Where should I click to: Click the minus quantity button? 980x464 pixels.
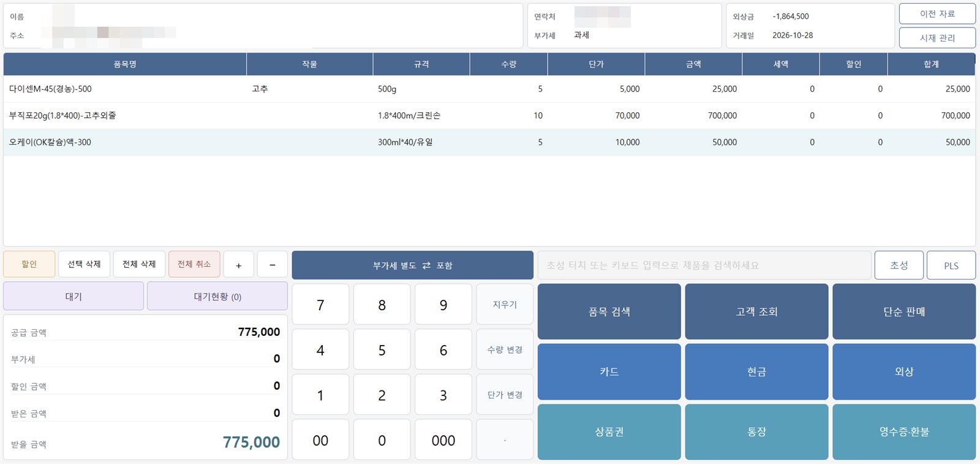(x=273, y=265)
